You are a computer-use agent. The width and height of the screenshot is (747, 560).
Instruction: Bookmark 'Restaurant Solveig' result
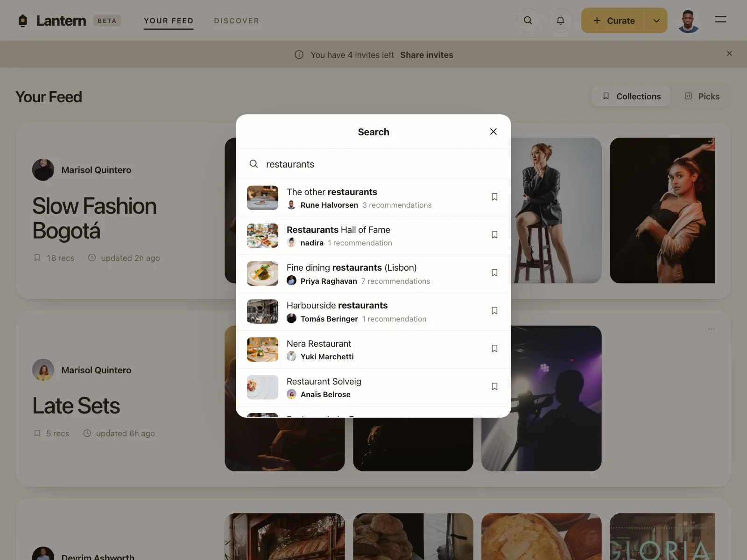pos(494,386)
